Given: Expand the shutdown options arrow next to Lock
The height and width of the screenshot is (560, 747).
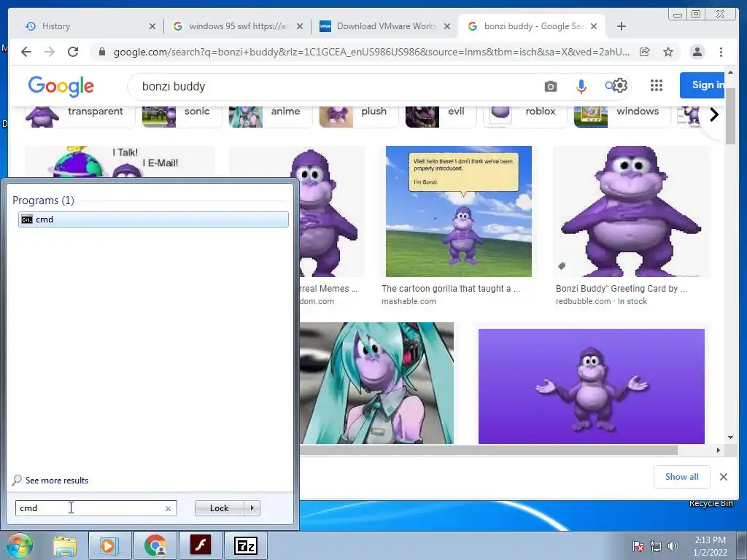Looking at the screenshot, I should (x=252, y=508).
